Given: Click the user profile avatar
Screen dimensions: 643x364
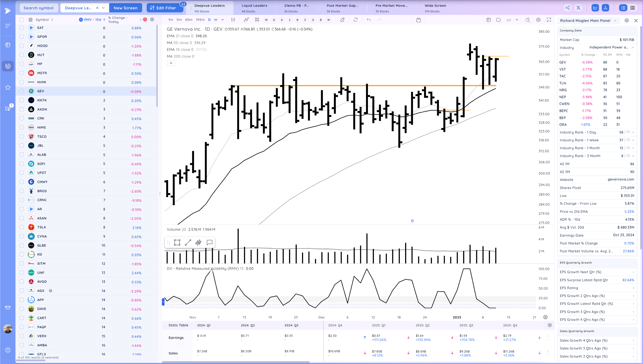Looking at the screenshot, I should click(8, 329).
